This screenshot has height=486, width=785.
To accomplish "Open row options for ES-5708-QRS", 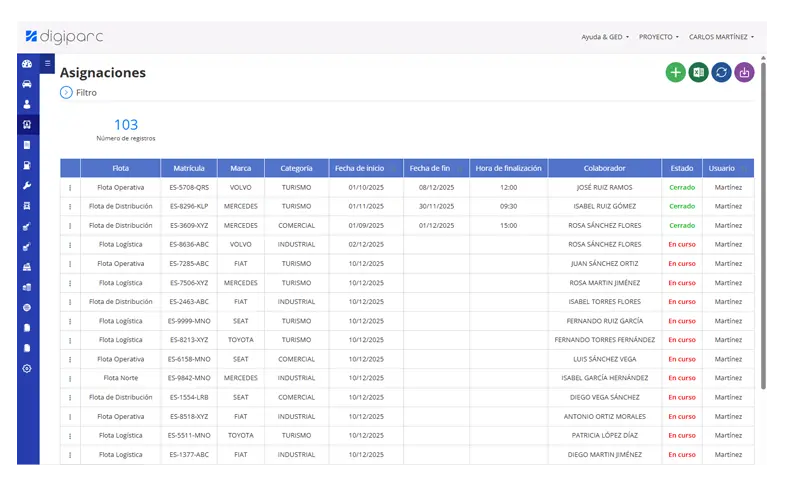I will click(70, 187).
